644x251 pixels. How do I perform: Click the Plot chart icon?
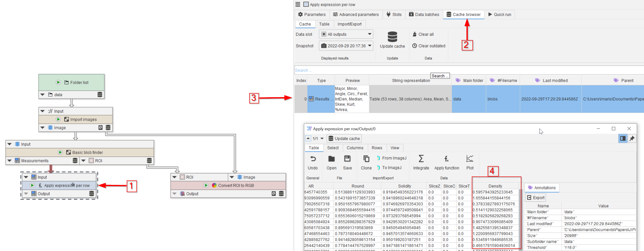tap(470, 159)
